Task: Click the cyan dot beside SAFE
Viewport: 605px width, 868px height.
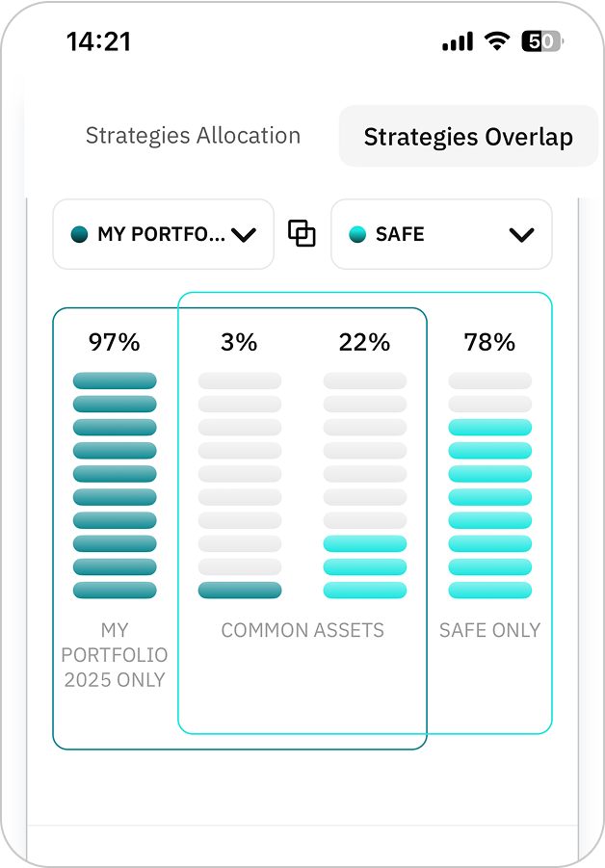Action: coord(357,234)
